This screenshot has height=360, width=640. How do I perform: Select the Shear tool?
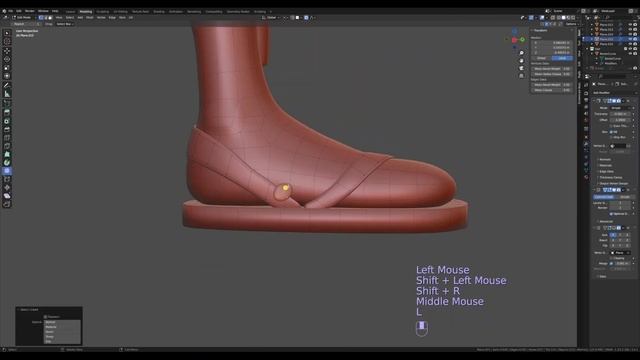7,196
